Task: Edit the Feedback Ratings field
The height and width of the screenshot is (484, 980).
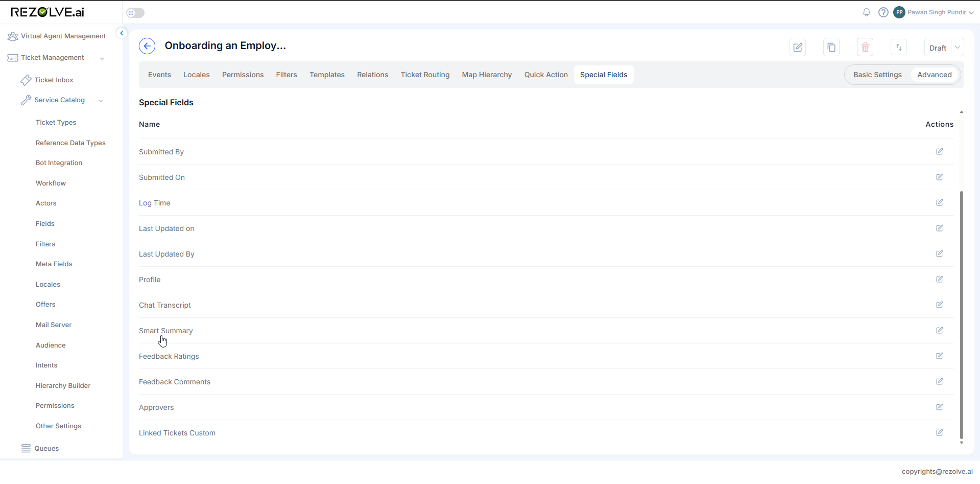Action: point(940,356)
